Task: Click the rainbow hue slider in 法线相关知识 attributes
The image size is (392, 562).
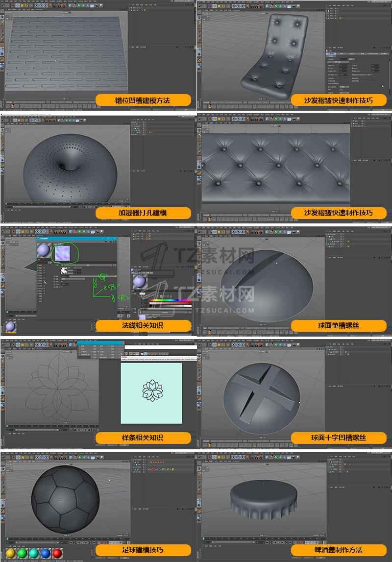Action: pyautogui.click(x=170, y=300)
